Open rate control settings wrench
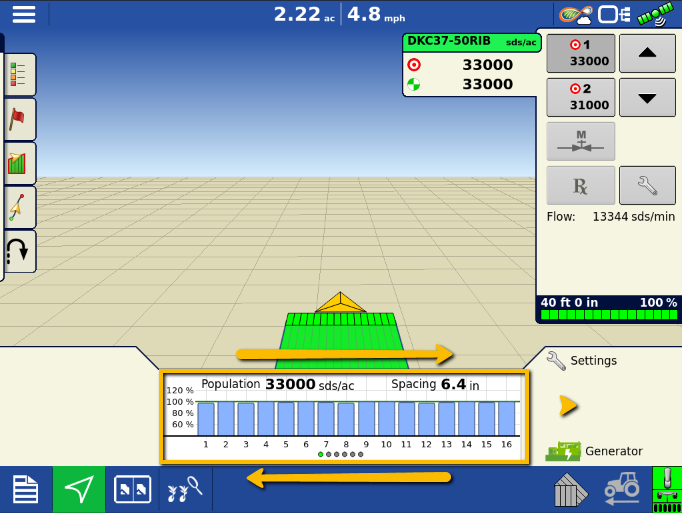 pyautogui.click(x=647, y=185)
